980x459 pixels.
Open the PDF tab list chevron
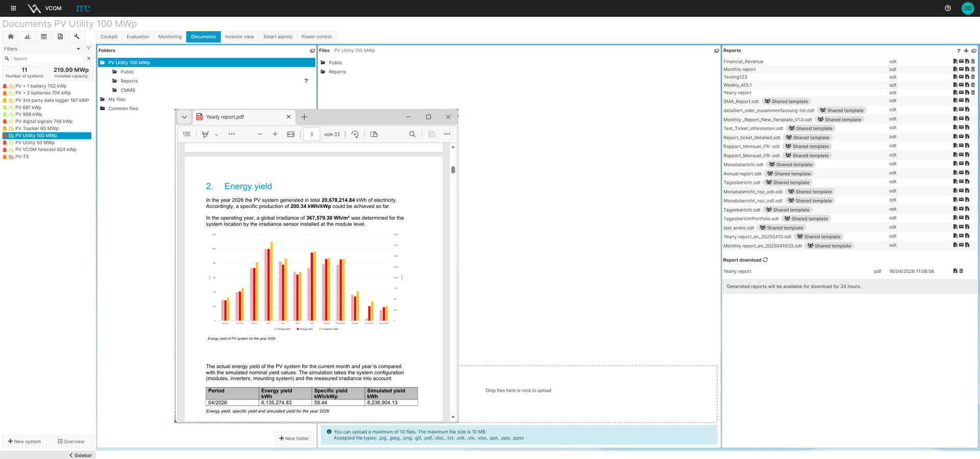[184, 117]
